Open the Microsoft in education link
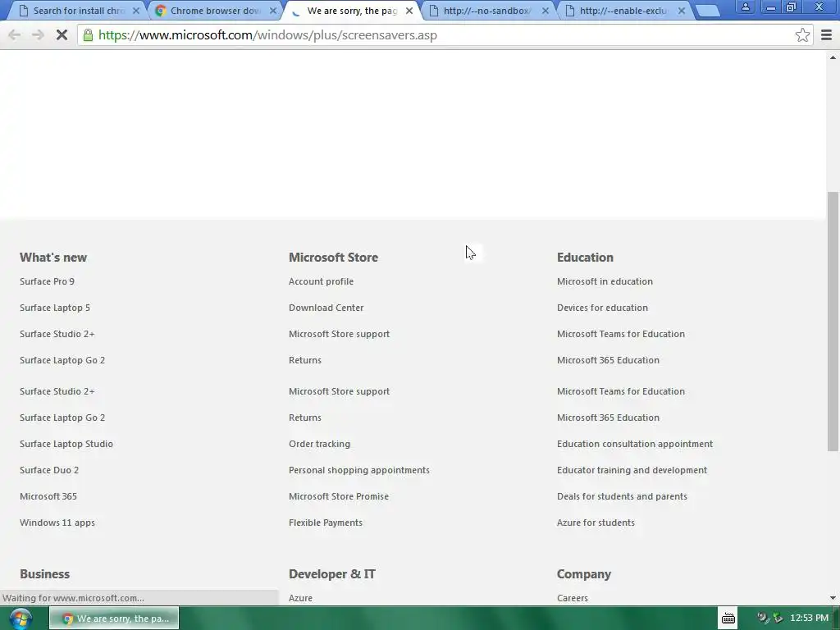 point(605,281)
